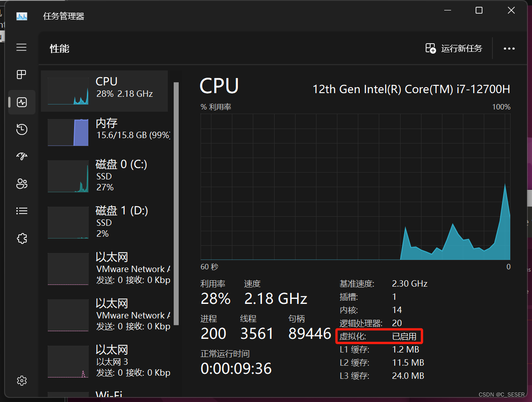Click the 任务管理器 window title
Image resolution: width=532 pixels, height=402 pixels.
point(64,16)
